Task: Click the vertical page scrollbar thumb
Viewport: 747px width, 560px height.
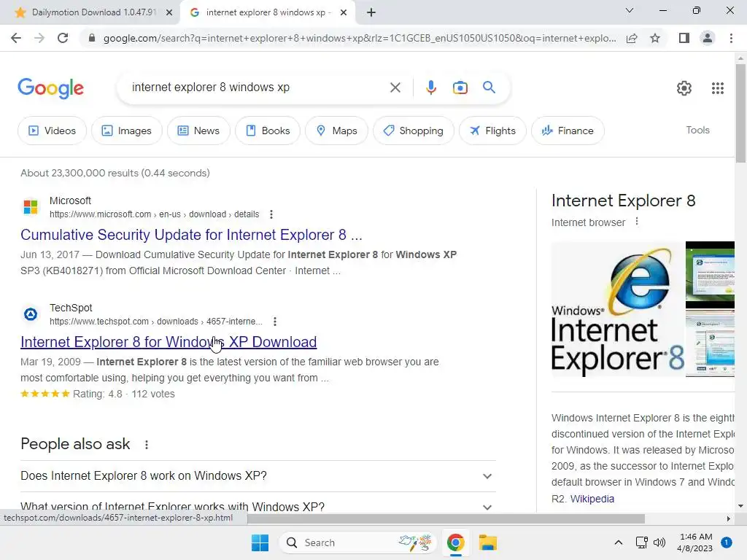Action: (740, 113)
